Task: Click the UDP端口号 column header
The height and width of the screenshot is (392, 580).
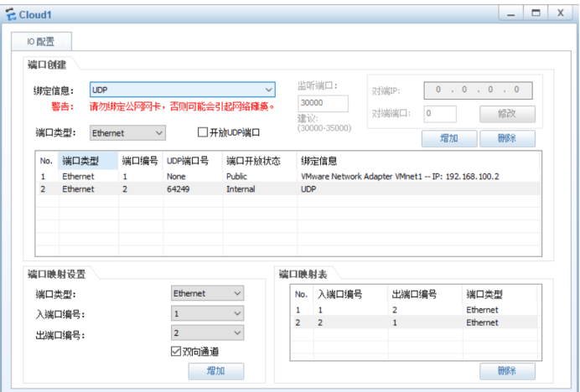Action: tap(193, 161)
